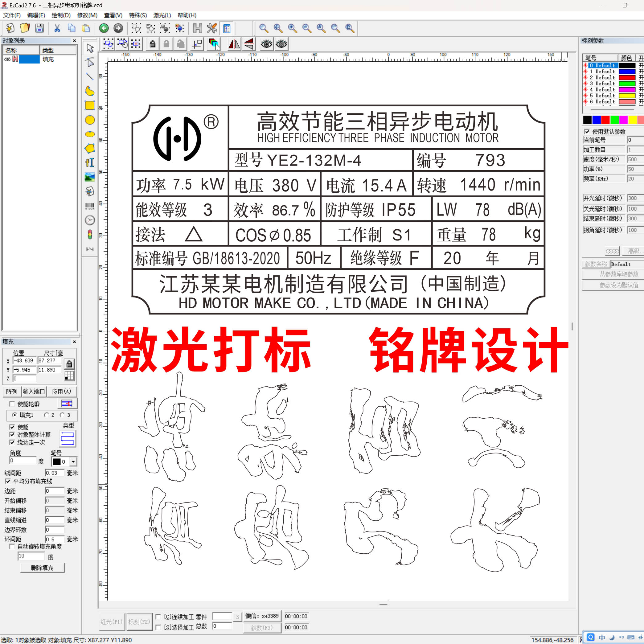
Task: Select the Line drawing tool
Action: coord(89,77)
